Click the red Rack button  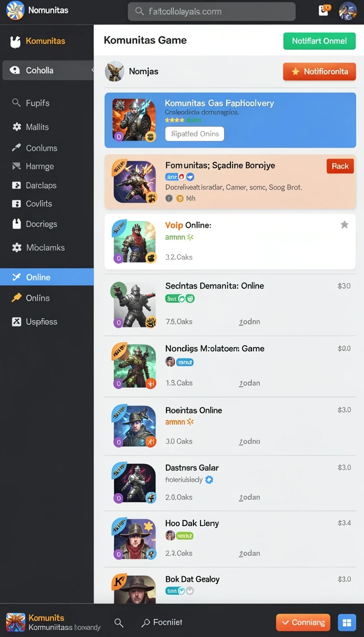(340, 166)
